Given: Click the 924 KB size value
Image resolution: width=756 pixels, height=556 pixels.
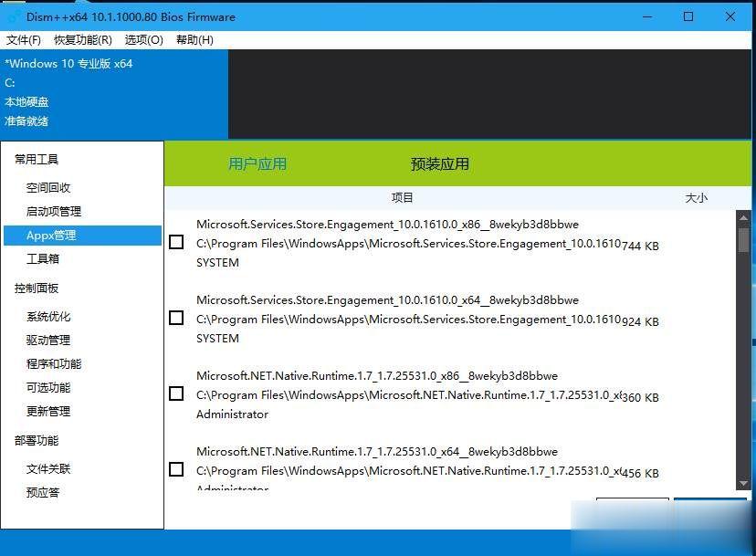Looking at the screenshot, I should click(640, 321).
